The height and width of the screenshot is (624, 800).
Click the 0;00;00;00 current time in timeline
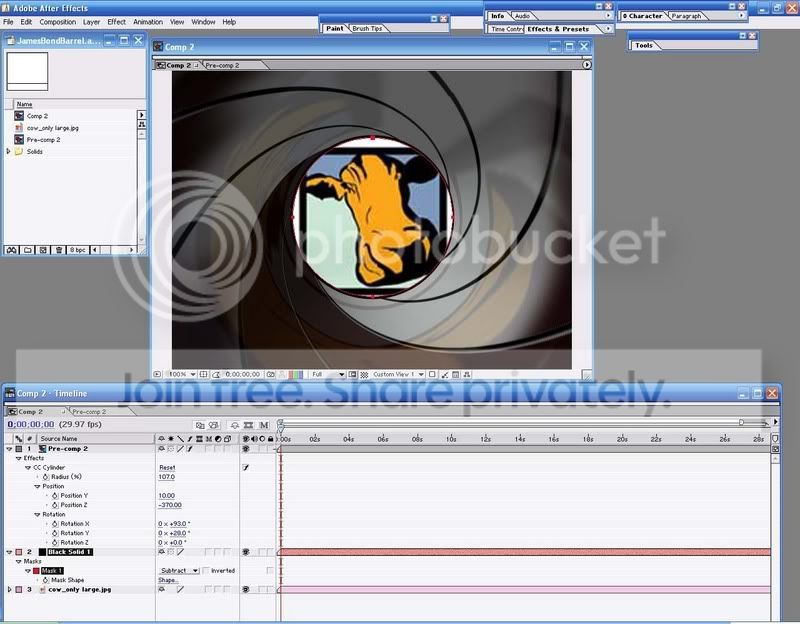pyautogui.click(x=31, y=425)
